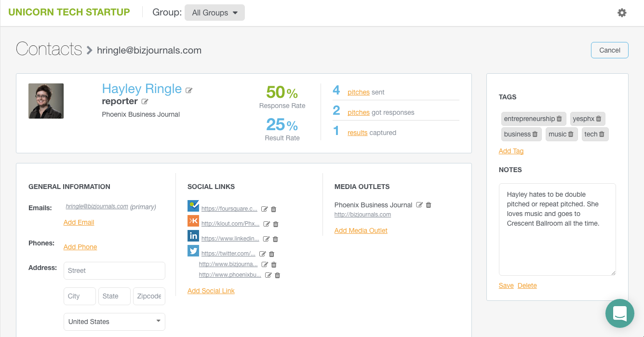Image resolution: width=644 pixels, height=337 pixels.
Task: Click the LinkedIn social icon
Action: click(193, 236)
